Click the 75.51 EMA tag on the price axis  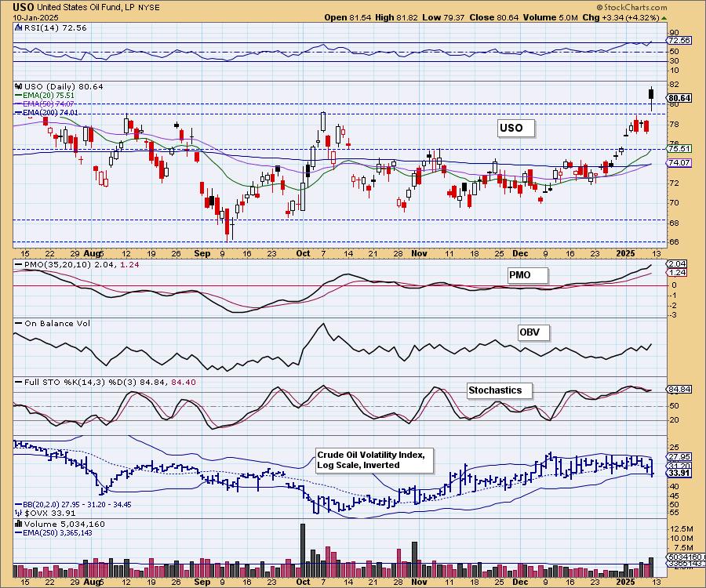click(679, 148)
